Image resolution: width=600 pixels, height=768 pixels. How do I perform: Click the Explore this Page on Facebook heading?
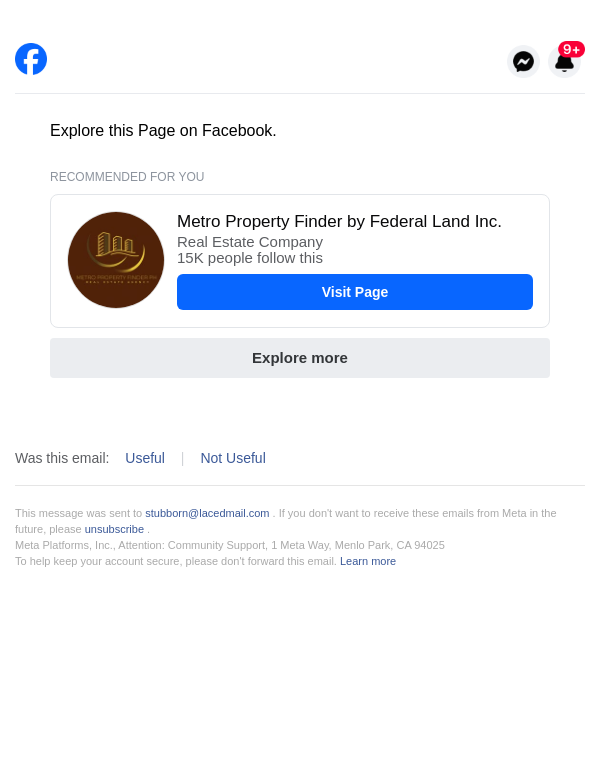(163, 131)
